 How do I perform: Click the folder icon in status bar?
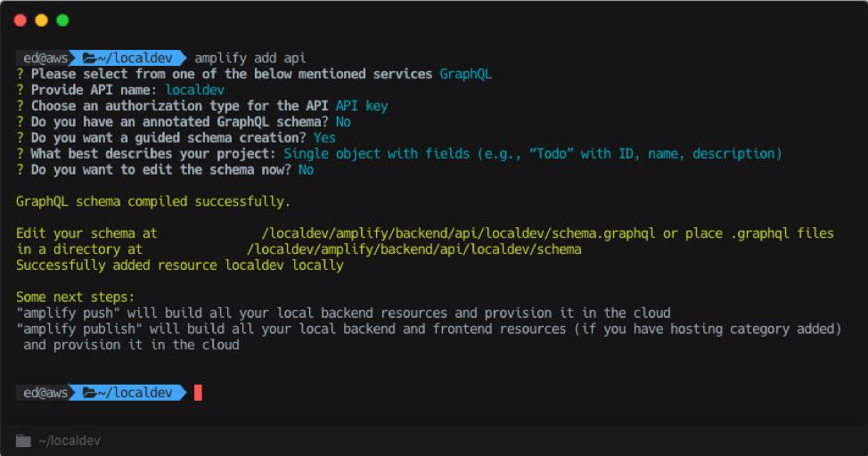[23, 441]
